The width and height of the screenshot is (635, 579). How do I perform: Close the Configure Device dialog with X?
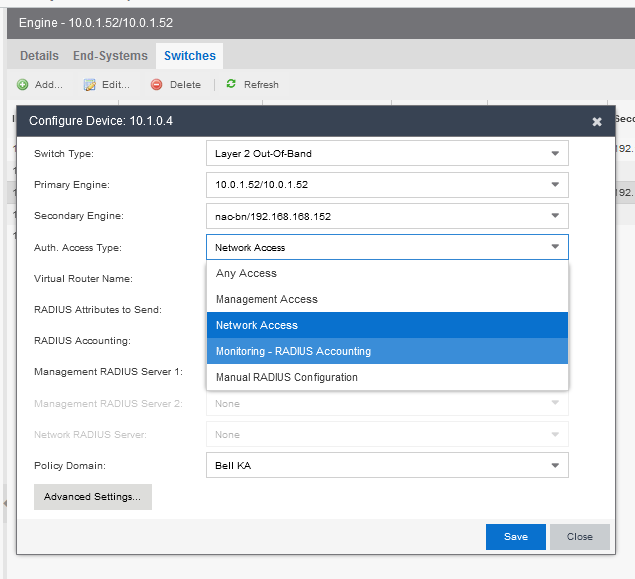pos(597,122)
